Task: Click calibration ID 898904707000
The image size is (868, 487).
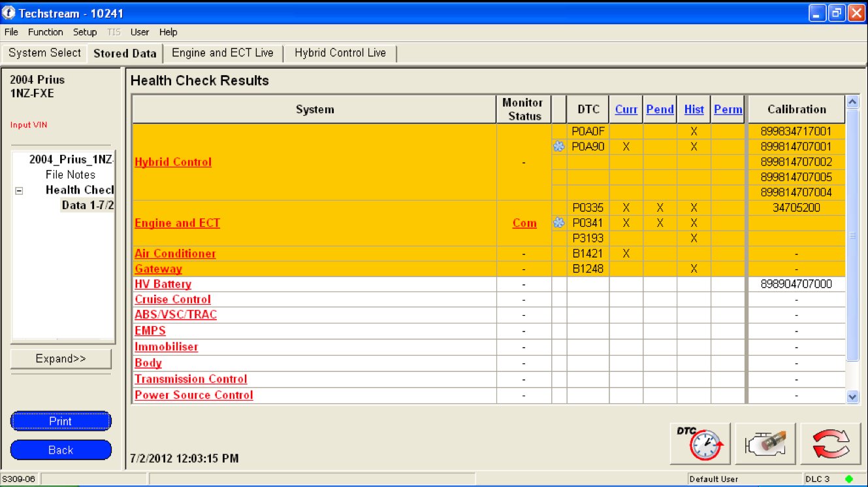Action: click(x=796, y=284)
